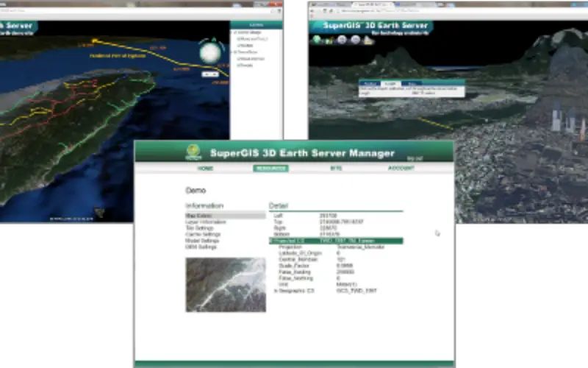Select the third tab of the measurement popup

pyautogui.click(x=412, y=83)
